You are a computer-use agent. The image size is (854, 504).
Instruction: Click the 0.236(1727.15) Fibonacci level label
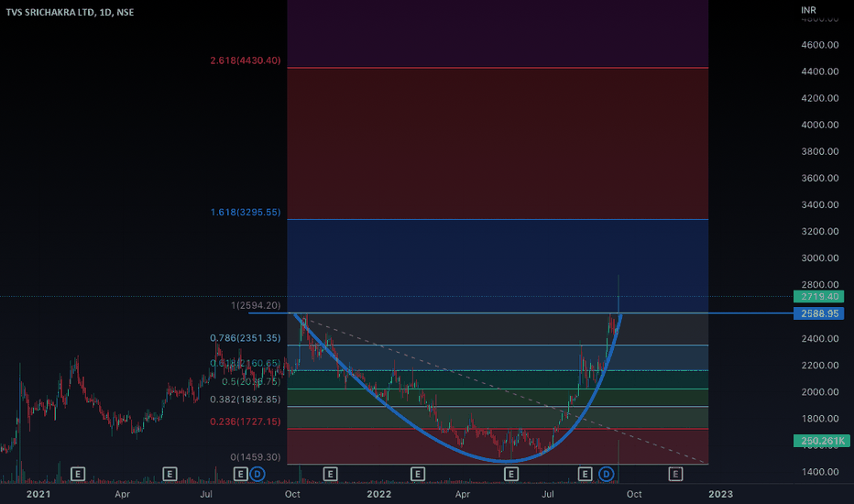pos(246,422)
